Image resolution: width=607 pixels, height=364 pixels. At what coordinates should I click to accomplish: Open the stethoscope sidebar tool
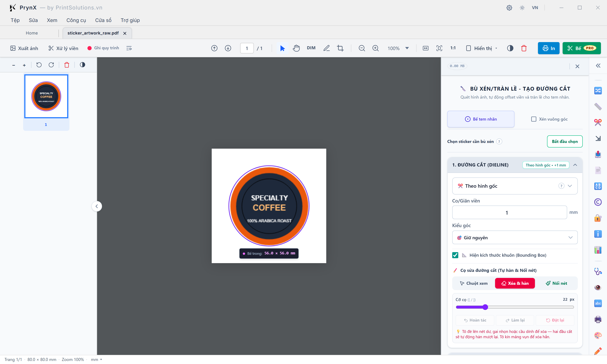pos(598,271)
